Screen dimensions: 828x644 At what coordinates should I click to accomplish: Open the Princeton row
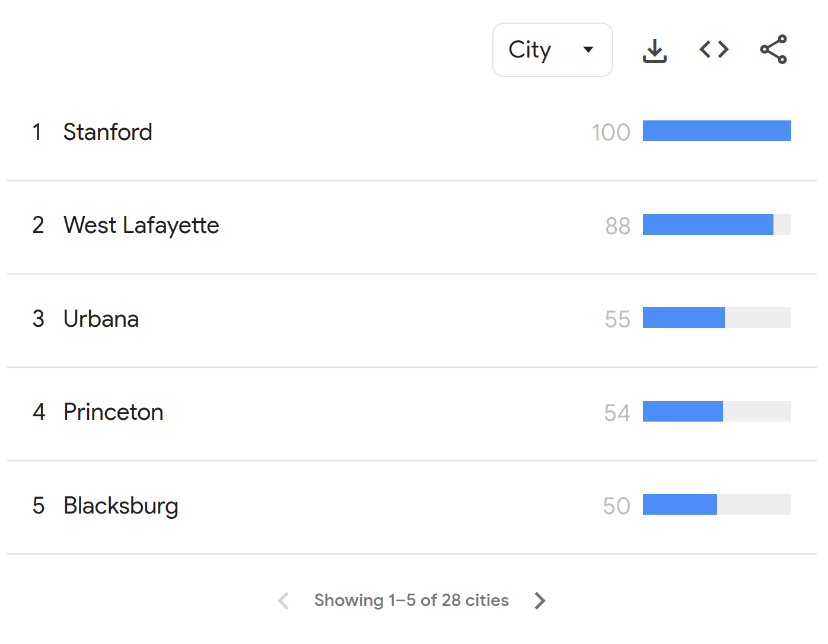point(412,412)
